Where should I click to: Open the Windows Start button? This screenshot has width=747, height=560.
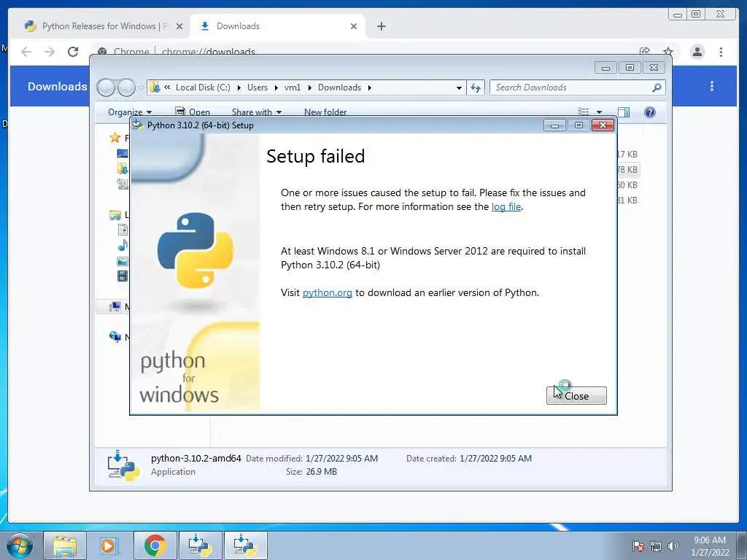click(x=19, y=545)
